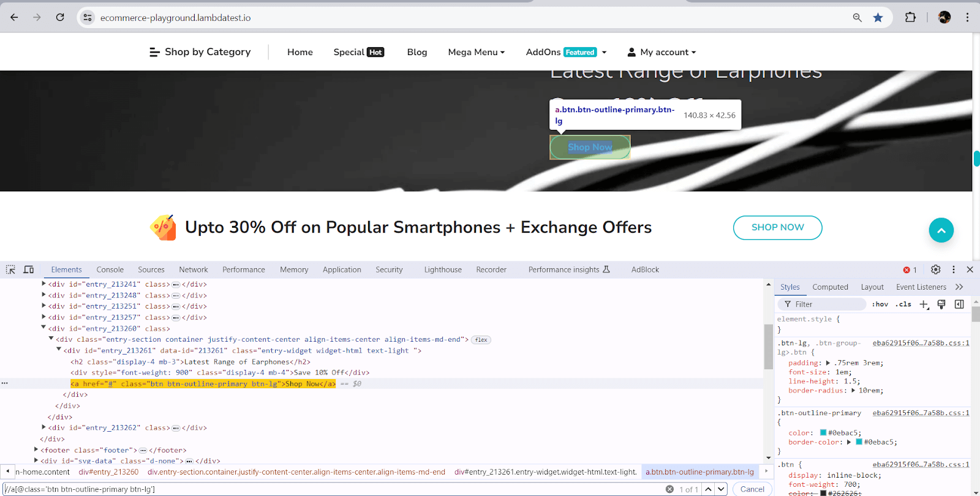Click the scroll-to-top teal arrow button
Screen dimensions: 980x496
coord(941,230)
